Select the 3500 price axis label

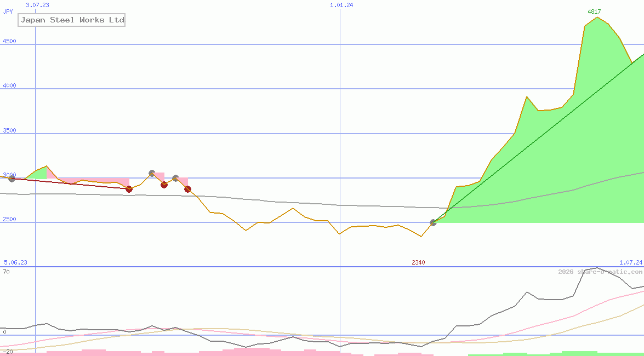tap(8, 130)
